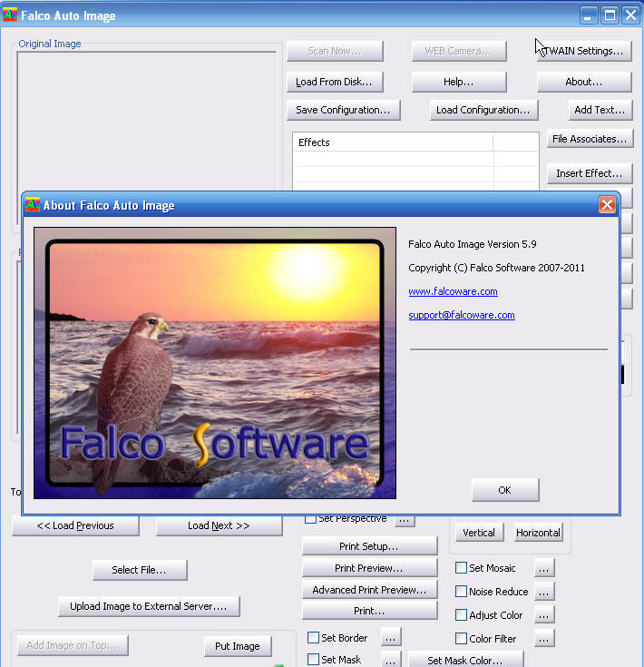
Task: Click Select File button
Action: click(140, 570)
